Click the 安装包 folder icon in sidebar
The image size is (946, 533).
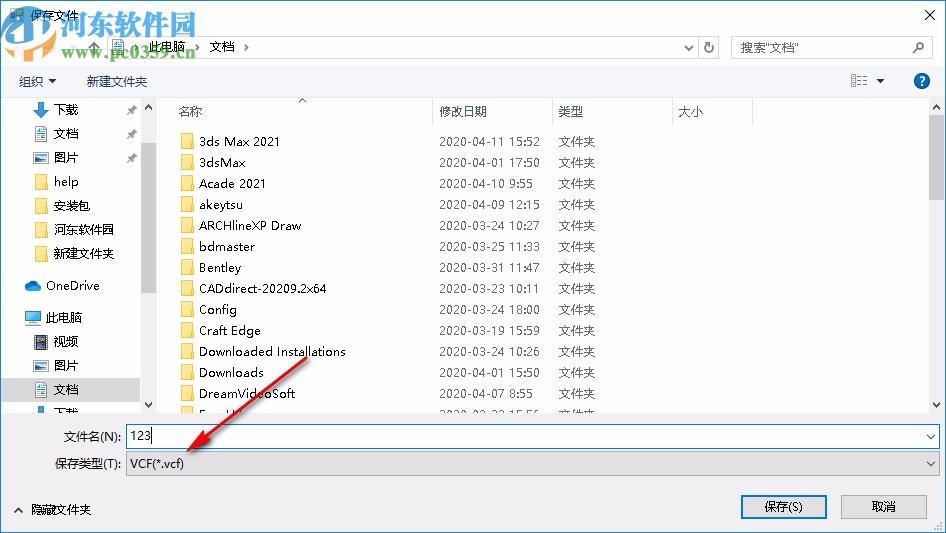[40, 206]
